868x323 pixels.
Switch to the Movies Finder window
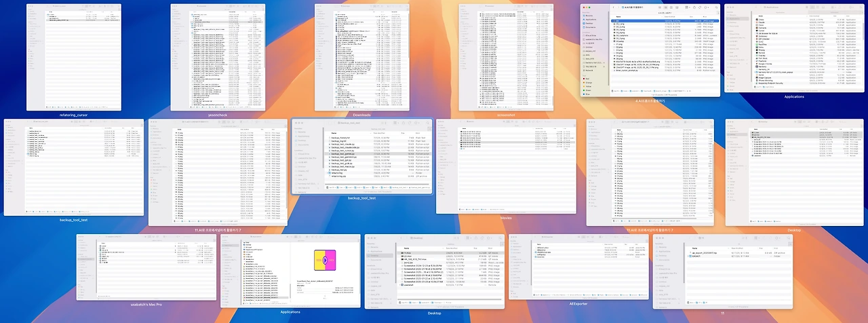[x=506, y=166]
